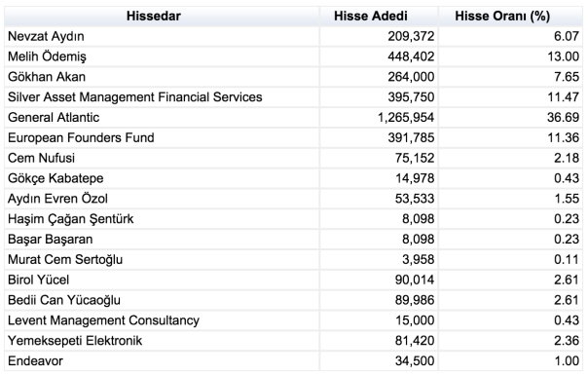Image resolution: width=588 pixels, height=375 pixels.
Task: Select the Gökçe Kabatepe name cell
Action: coord(162,178)
